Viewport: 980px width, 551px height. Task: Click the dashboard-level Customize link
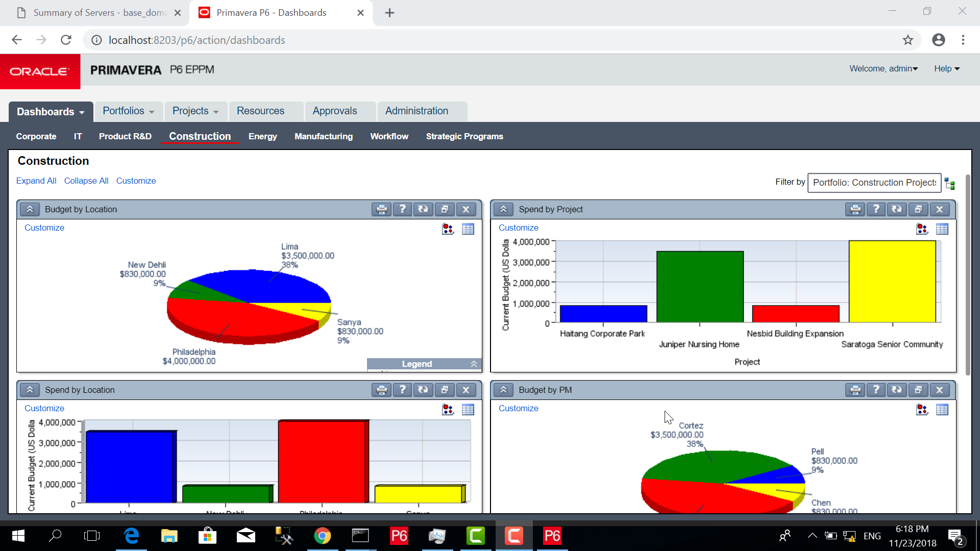136,181
